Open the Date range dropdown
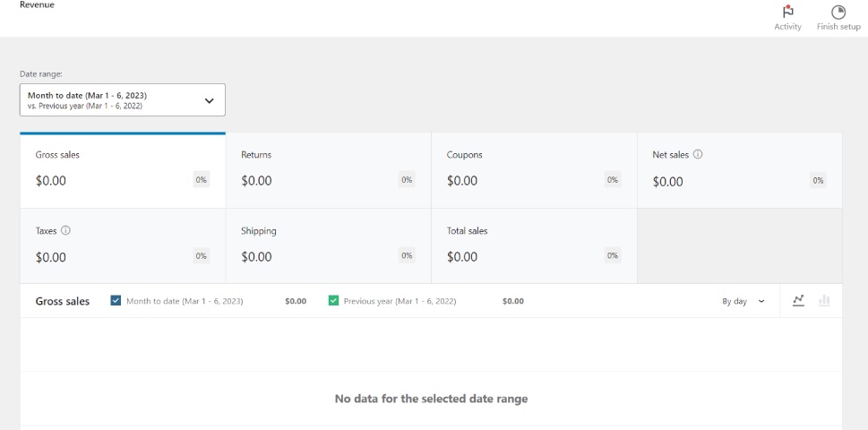Image resolution: width=868 pixels, height=430 pixels. click(x=122, y=100)
